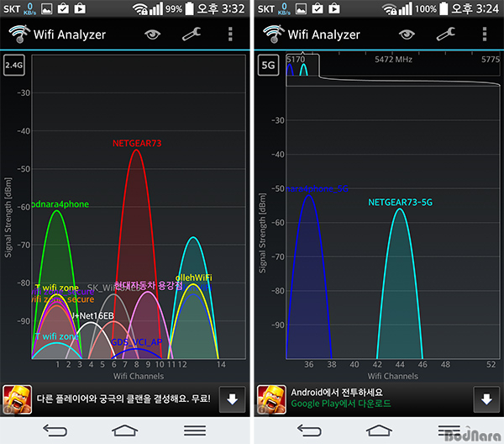Select U+Net16EB network label
This screenshot has width=504, height=444.
click(x=92, y=315)
